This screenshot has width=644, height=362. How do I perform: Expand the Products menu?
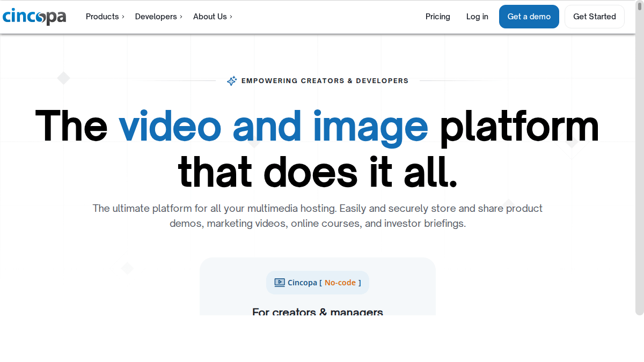(102, 17)
